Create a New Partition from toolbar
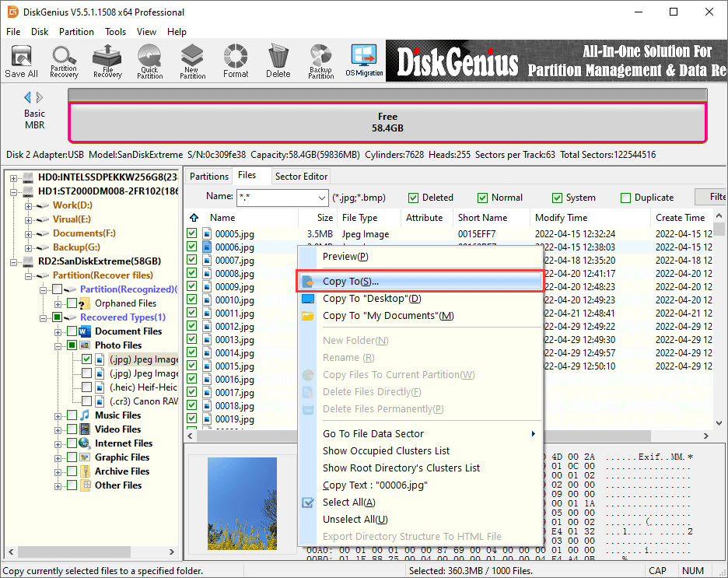 point(193,61)
